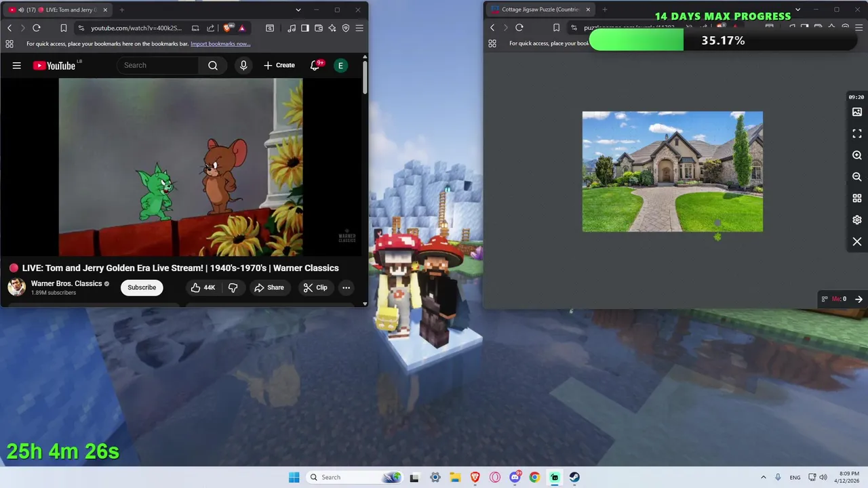Click the YouTube search input field

[x=158, y=65]
